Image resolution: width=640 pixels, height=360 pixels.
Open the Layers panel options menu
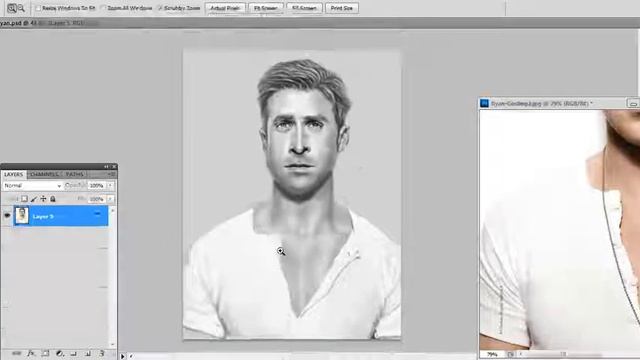pos(111,174)
